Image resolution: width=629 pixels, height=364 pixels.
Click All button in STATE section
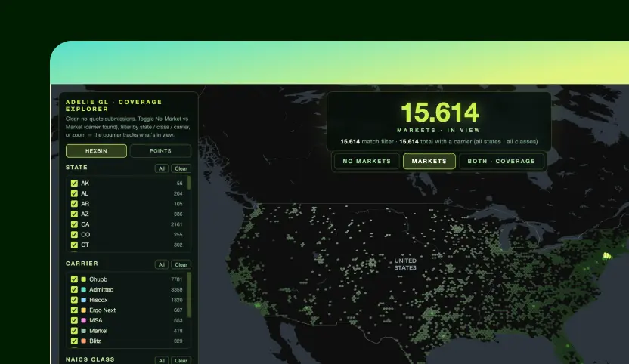(162, 168)
